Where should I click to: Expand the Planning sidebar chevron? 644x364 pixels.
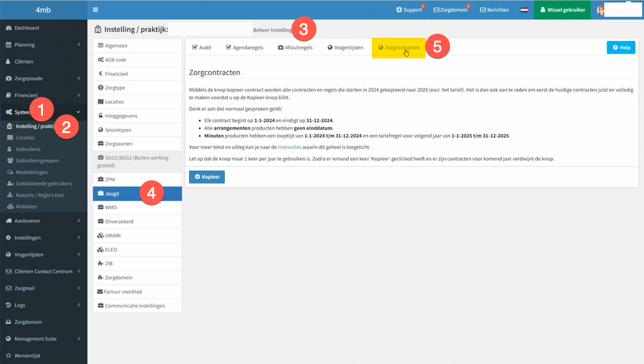(x=78, y=45)
